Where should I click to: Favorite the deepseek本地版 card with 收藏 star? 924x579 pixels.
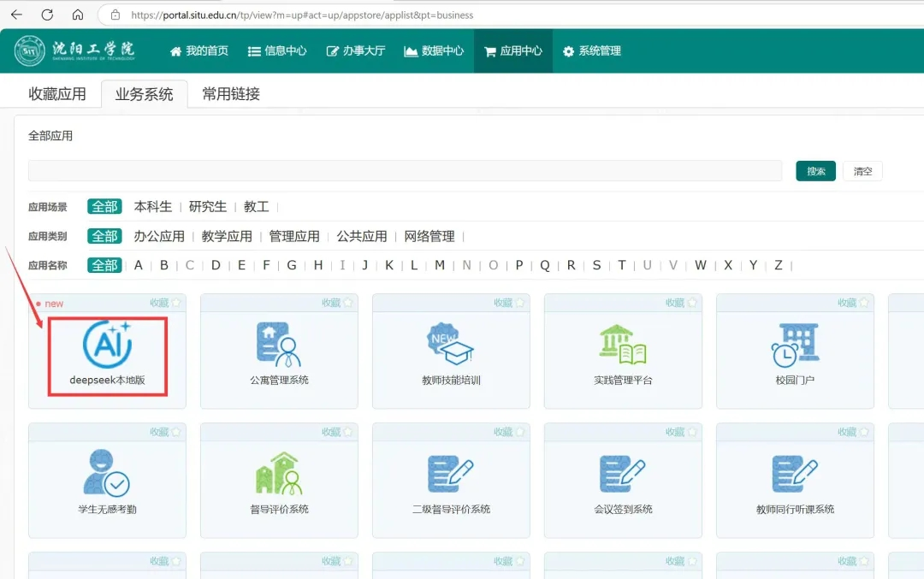[166, 303]
